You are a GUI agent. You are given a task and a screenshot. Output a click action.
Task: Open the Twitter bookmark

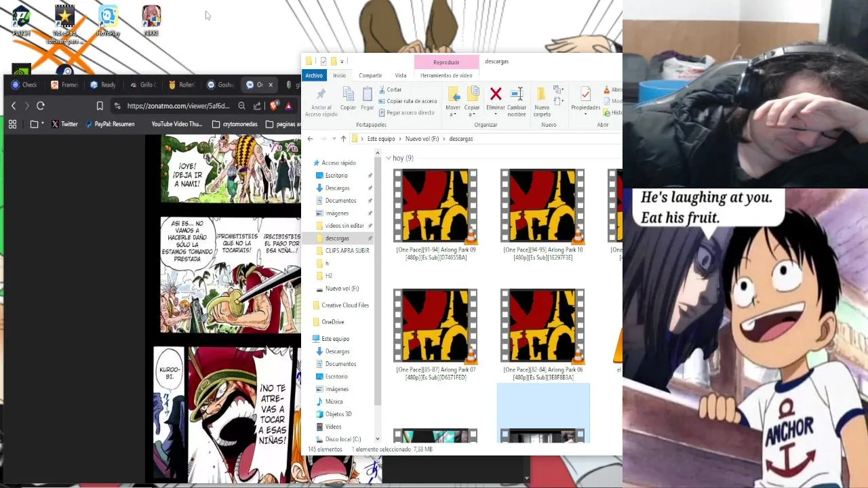click(64, 124)
